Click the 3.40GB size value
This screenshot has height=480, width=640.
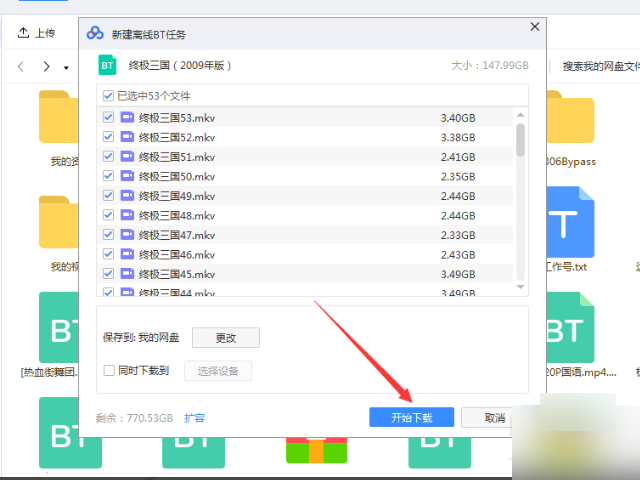coord(458,118)
